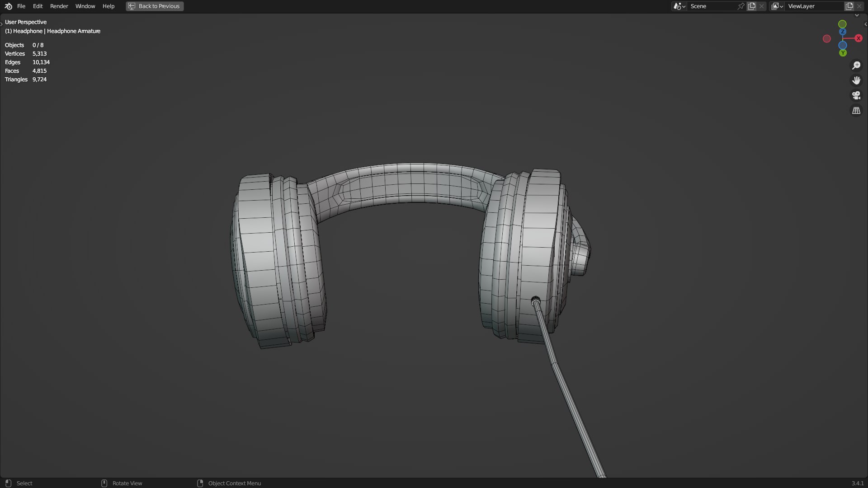
Task: Click the unlabeled blue negative Z gizmo circle
Action: 843,45
